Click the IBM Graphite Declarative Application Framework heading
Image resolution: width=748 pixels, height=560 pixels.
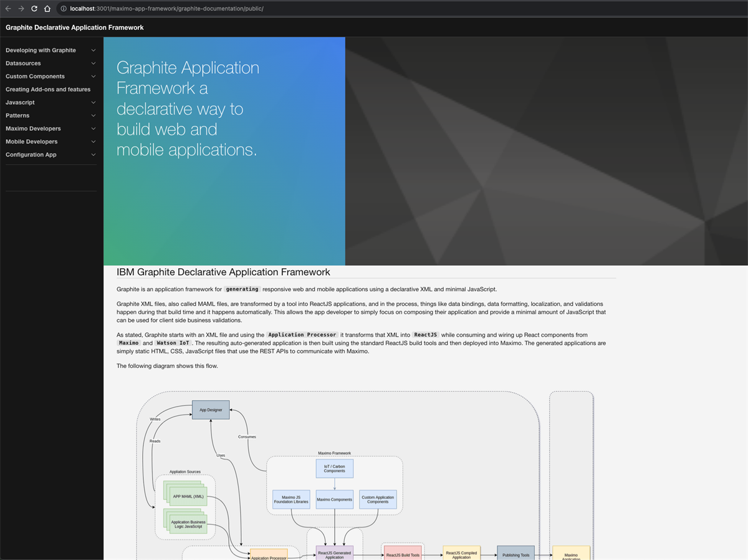coord(223,272)
